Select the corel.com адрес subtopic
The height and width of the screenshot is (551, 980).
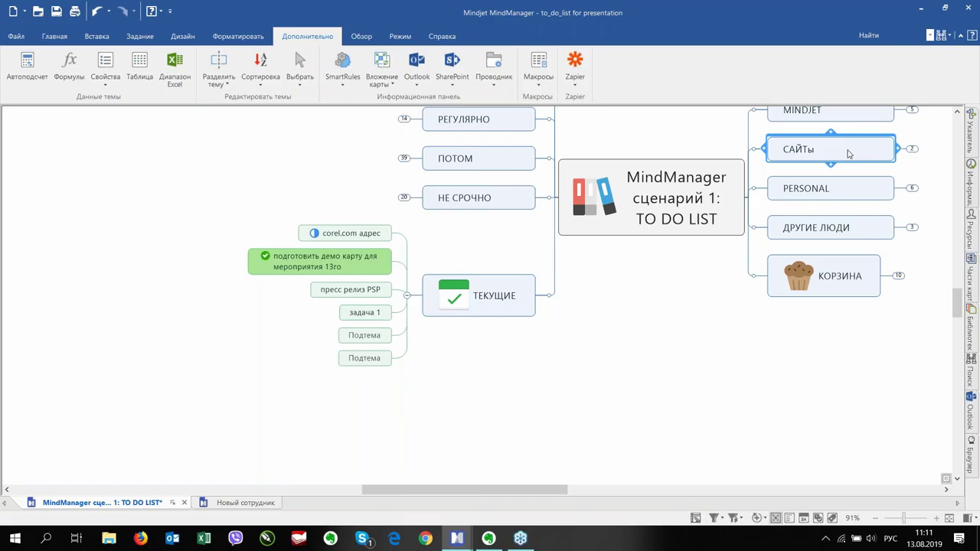click(x=345, y=233)
